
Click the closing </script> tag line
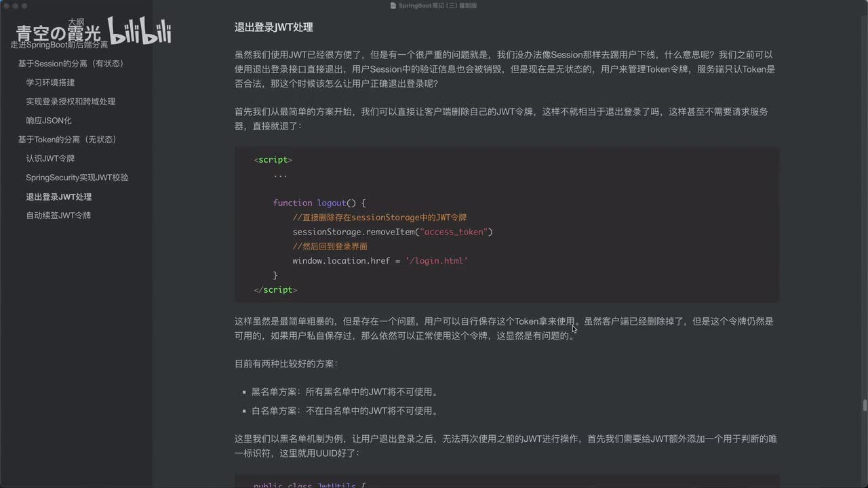275,290
